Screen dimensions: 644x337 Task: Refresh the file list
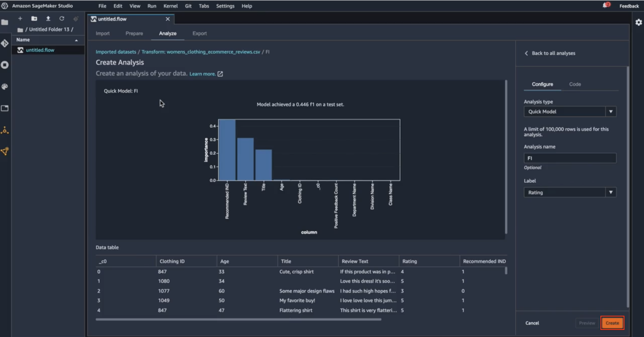point(62,18)
